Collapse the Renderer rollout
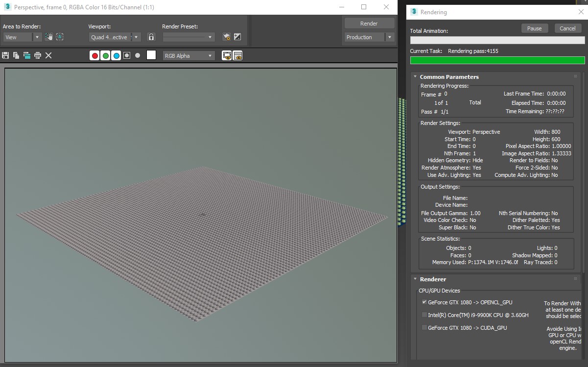Screen dimensions: 588x367 coord(415,279)
